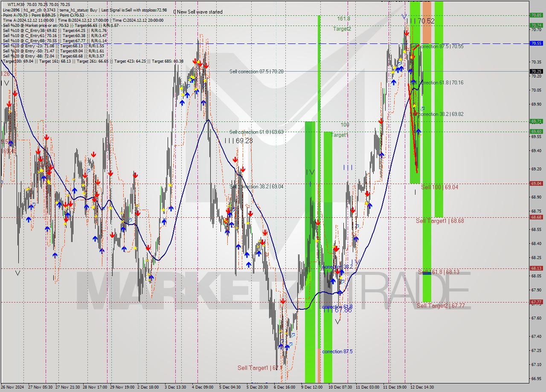546x392 pixels.
Task: Click the blue 'correction 87.5' label
Action: [337, 352]
